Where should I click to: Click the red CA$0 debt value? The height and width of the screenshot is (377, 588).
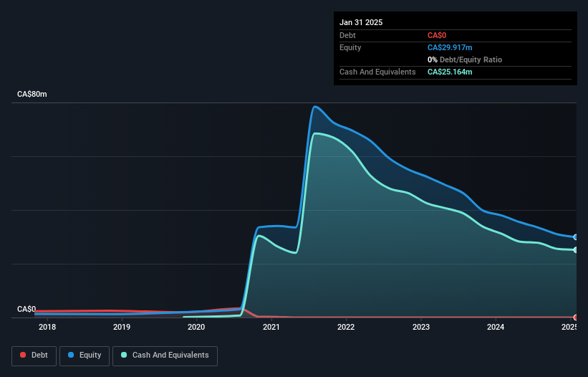click(x=437, y=35)
